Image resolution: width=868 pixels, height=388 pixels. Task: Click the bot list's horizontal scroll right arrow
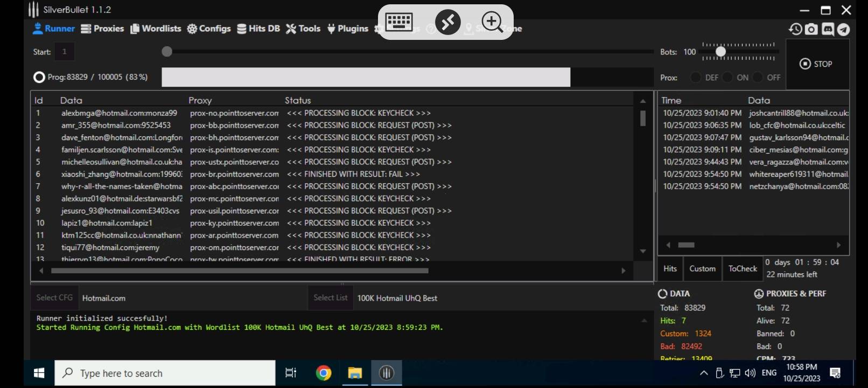(624, 271)
